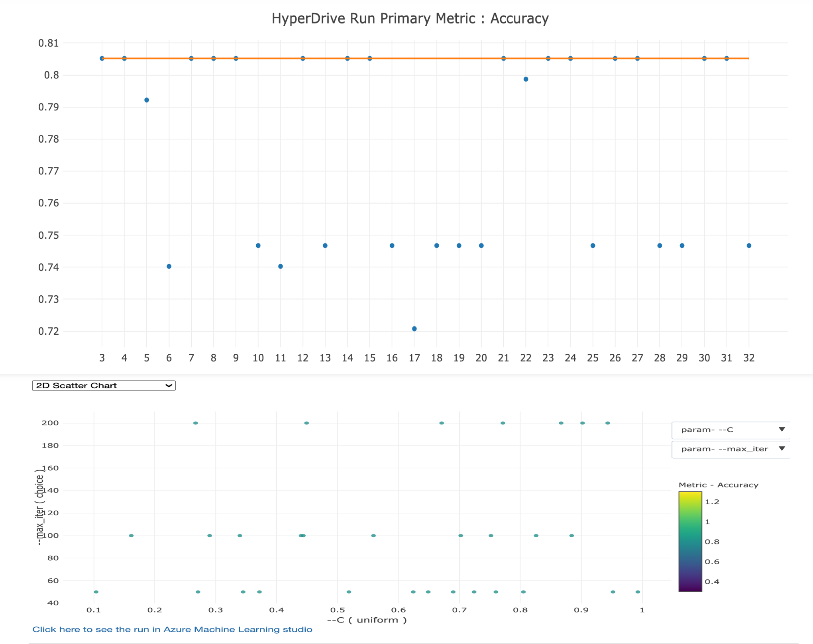Click the rightmost scatter point at max_iter 50
Image resolution: width=813 pixels, height=644 pixels.
(638, 592)
